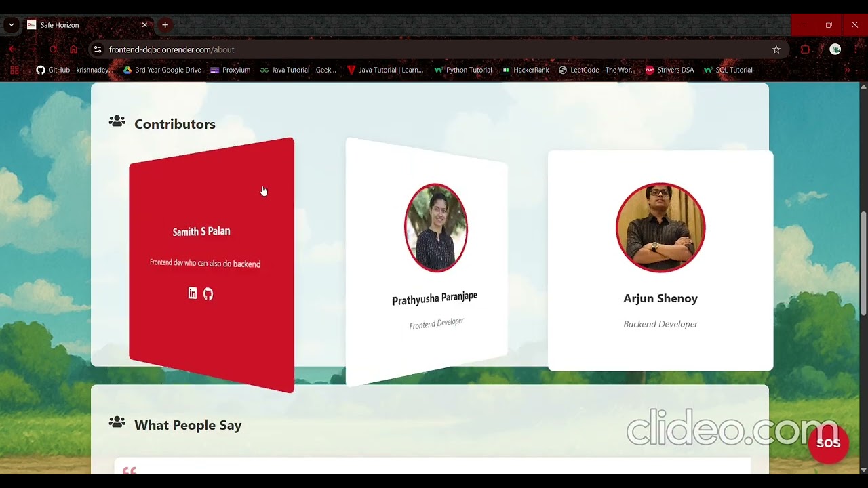View site information icon in address bar
The height and width of the screenshot is (488, 868).
coord(97,49)
